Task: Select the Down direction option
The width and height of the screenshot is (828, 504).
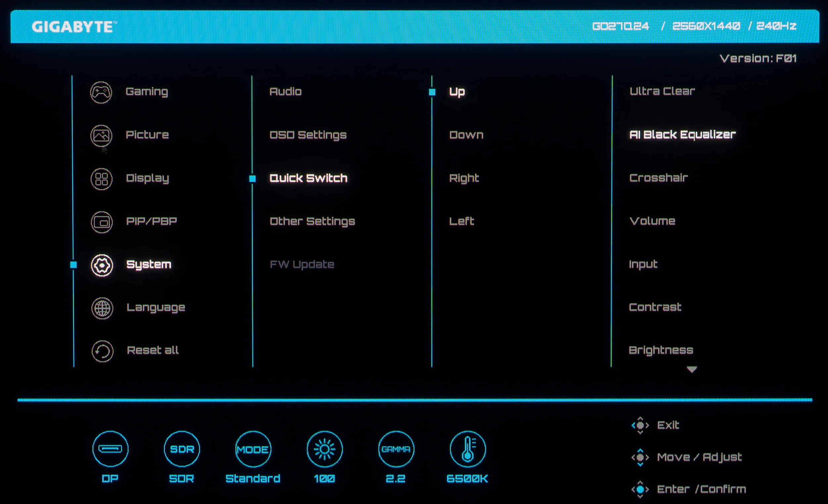Action: point(466,135)
